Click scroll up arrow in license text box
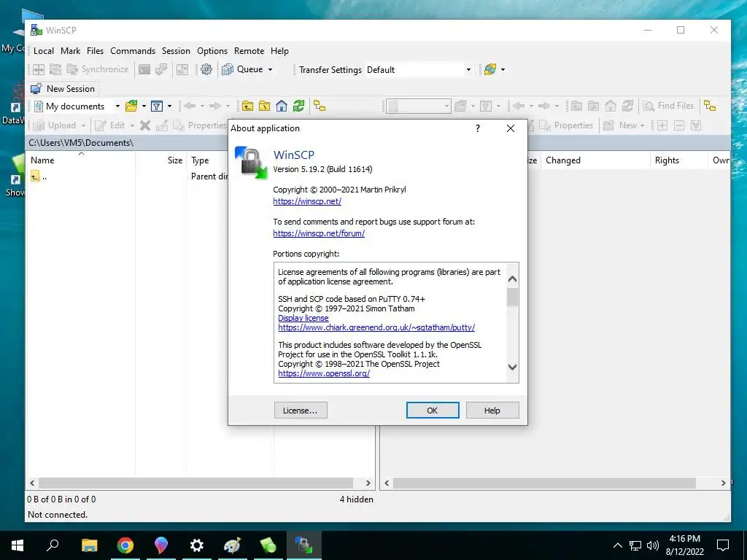The image size is (747, 560). 512,279
